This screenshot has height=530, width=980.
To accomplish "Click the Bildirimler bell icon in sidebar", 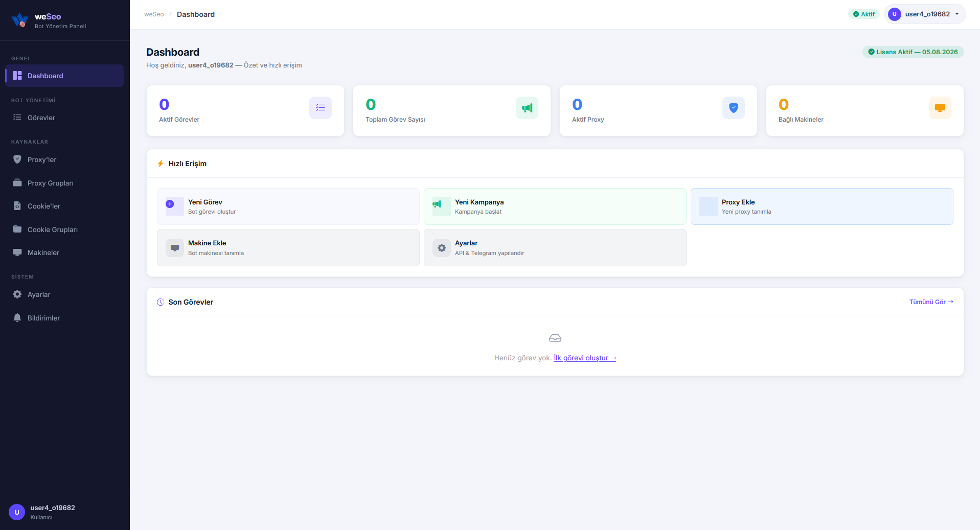I will pos(17,318).
